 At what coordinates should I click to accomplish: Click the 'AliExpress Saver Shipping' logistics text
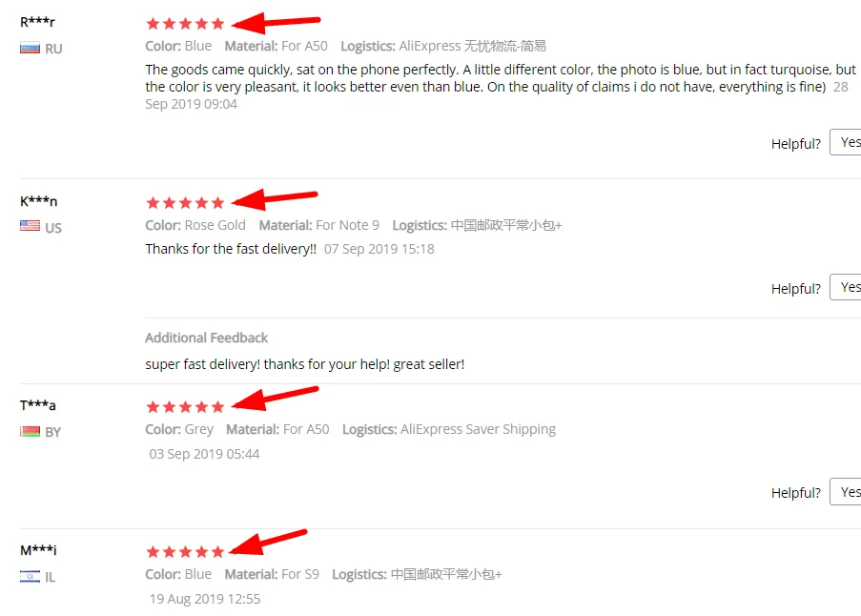click(478, 429)
